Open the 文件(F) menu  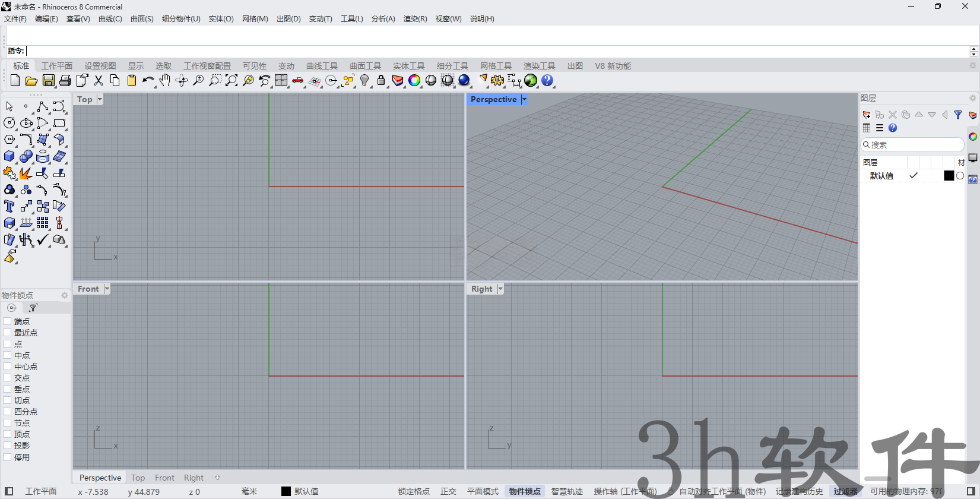[15, 19]
